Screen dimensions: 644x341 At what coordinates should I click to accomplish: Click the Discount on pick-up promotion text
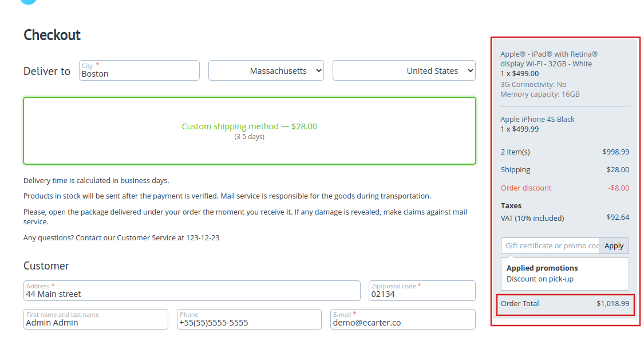[540, 279]
